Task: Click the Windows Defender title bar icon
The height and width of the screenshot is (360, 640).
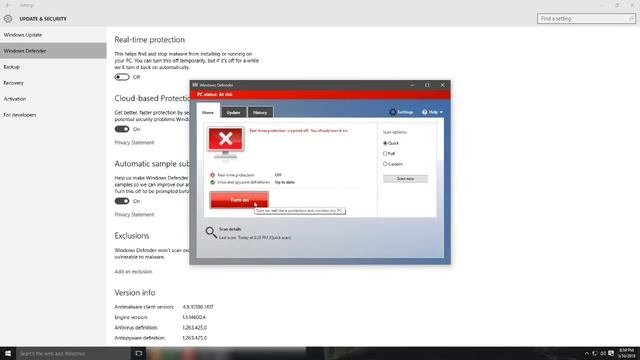Action: [x=195, y=85]
